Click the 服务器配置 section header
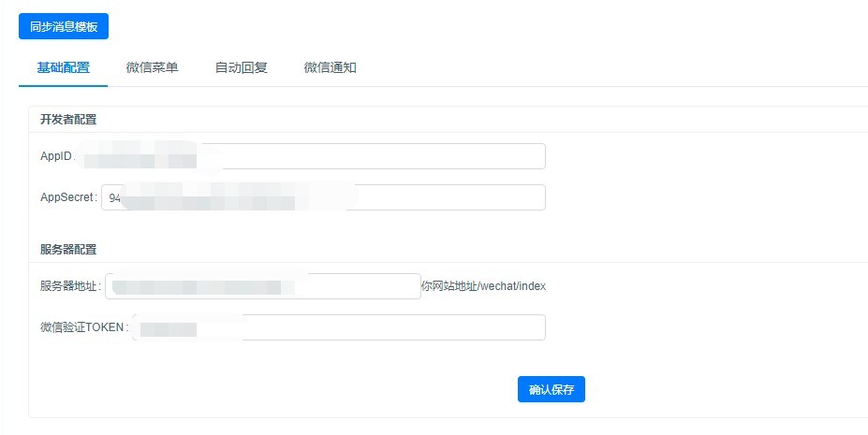This screenshot has width=868, height=435. 68,250
